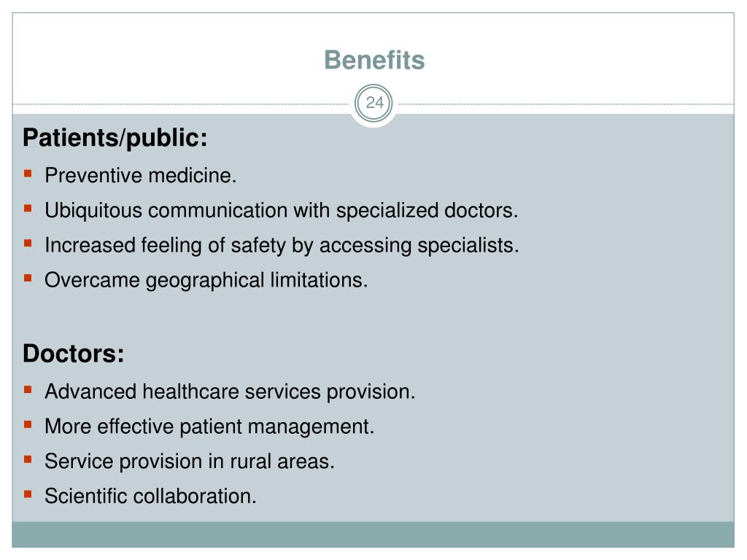Click the Overcame geographical limitations text
This screenshot has width=747, height=560.
coord(206,281)
